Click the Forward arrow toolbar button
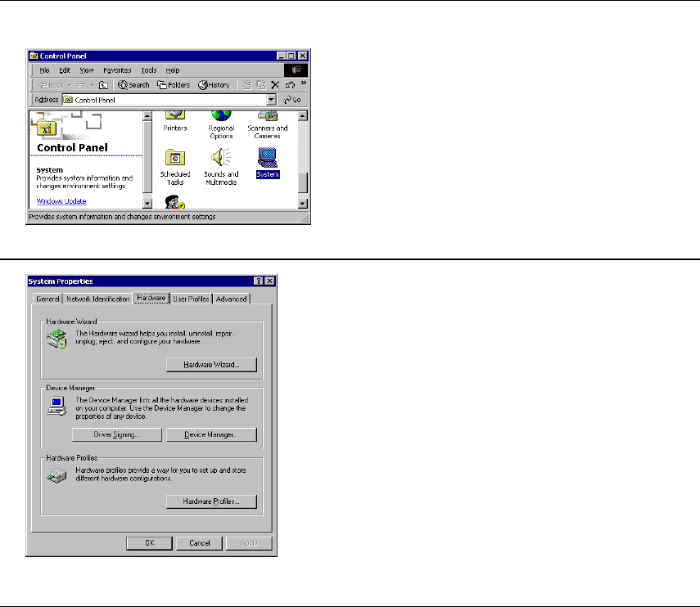 (81, 85)
